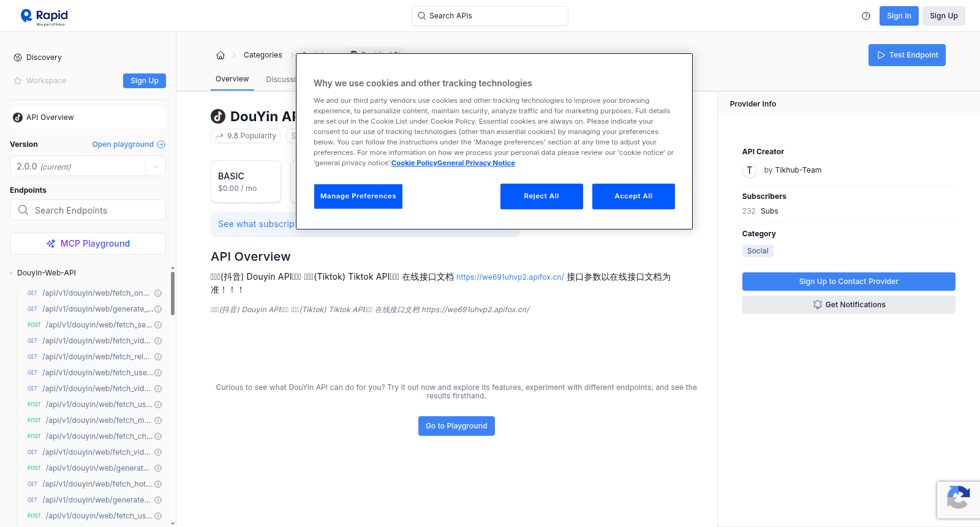Viewport: 980px width, 527px height.
Task: Open the Categories breadcrumb
Action: (x=263, y=55)
